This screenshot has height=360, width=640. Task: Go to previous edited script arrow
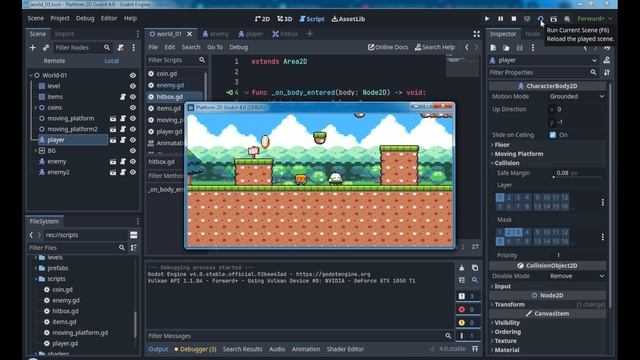click(x=467, y=47)
